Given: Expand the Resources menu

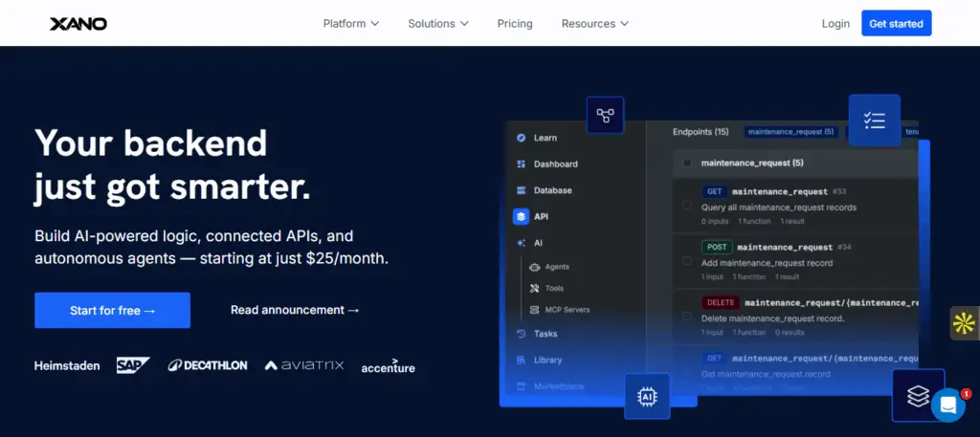Looking at the screenshot, I should [594, 23].
